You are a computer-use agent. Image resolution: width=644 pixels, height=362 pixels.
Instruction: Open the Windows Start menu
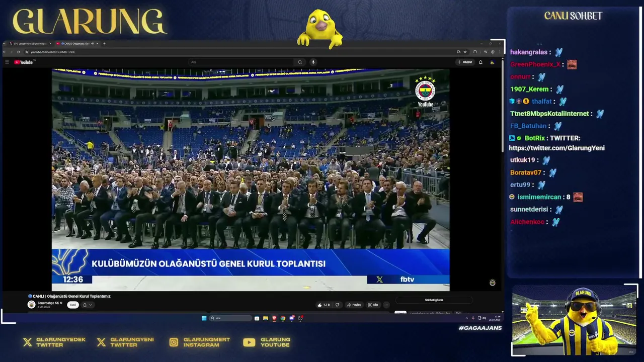tap(204, 318)
